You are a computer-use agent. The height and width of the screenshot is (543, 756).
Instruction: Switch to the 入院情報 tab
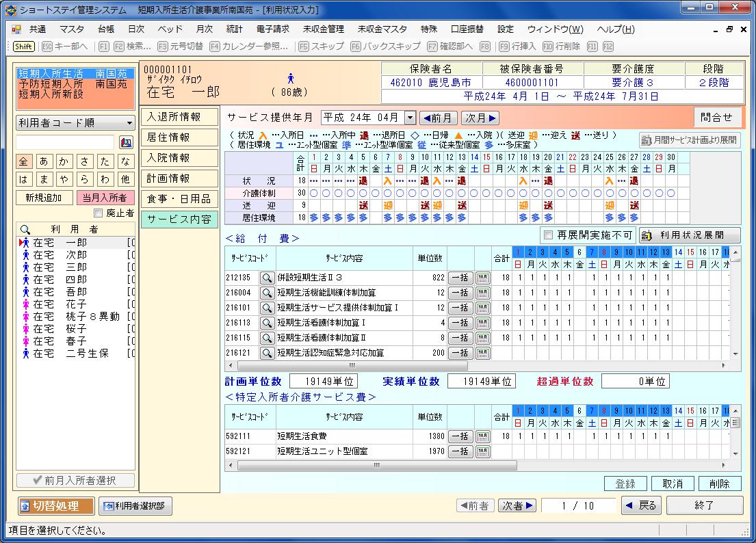(179, 158)
